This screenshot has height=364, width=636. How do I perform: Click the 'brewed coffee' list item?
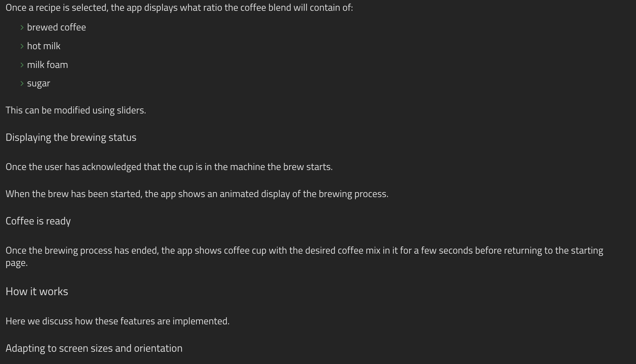click(x=57, y=27)
